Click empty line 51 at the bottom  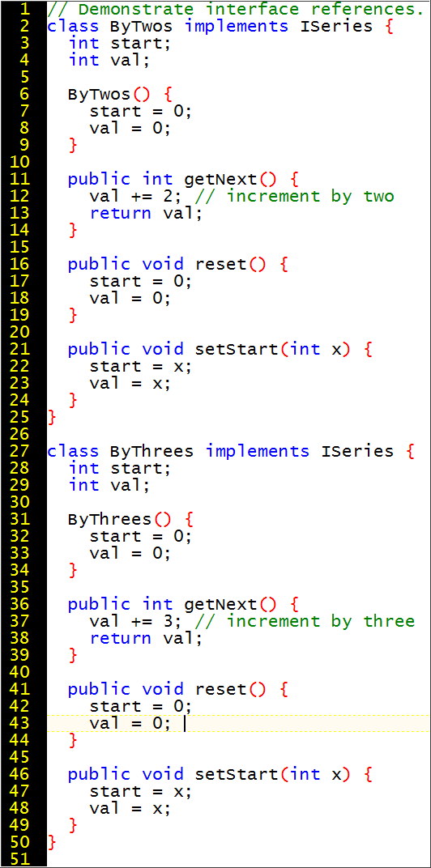(239, 858)
